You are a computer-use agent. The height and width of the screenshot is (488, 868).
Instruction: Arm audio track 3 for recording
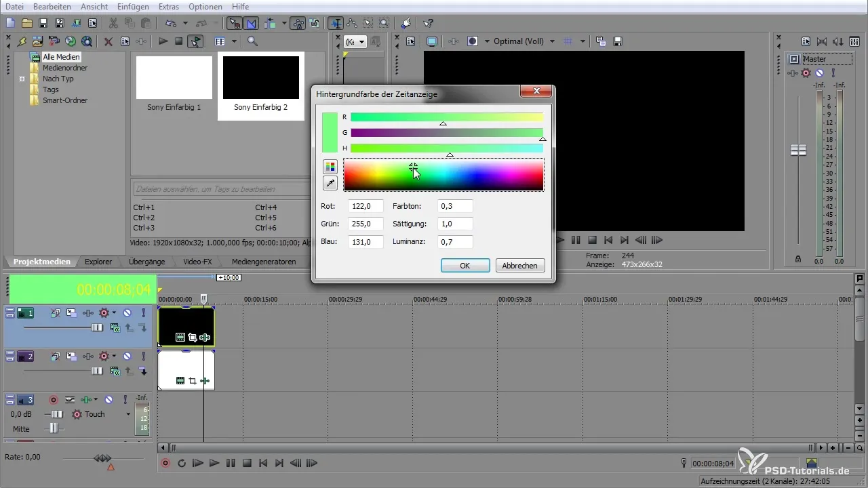[52, 400]
